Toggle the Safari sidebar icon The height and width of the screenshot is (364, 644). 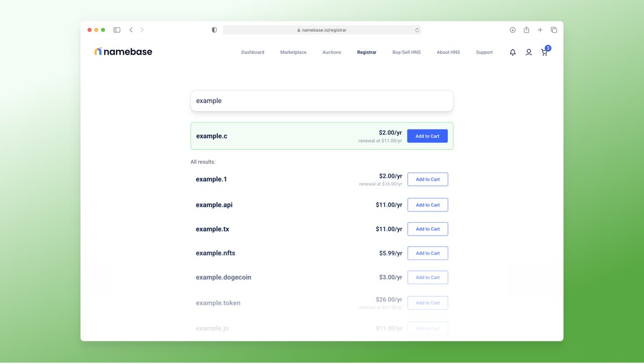116,30
